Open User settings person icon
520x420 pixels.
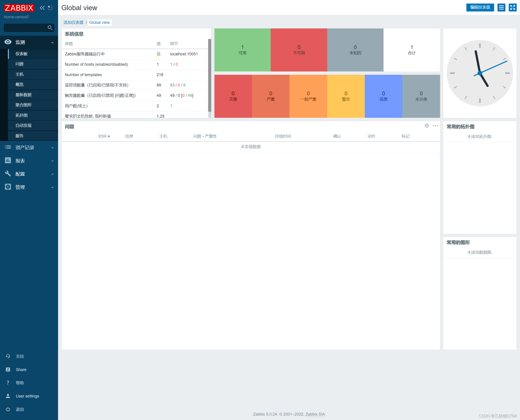(8, 396)
